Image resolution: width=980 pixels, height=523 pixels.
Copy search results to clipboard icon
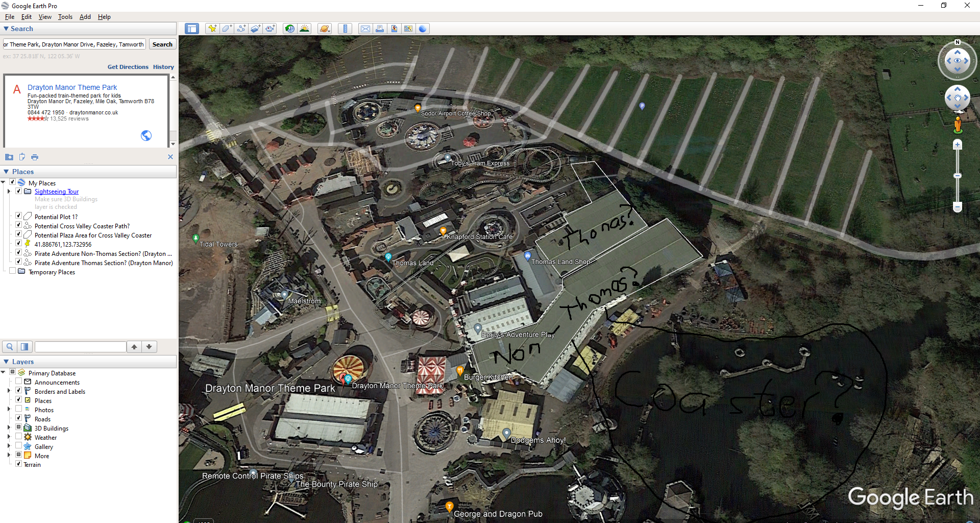(22, 157)
